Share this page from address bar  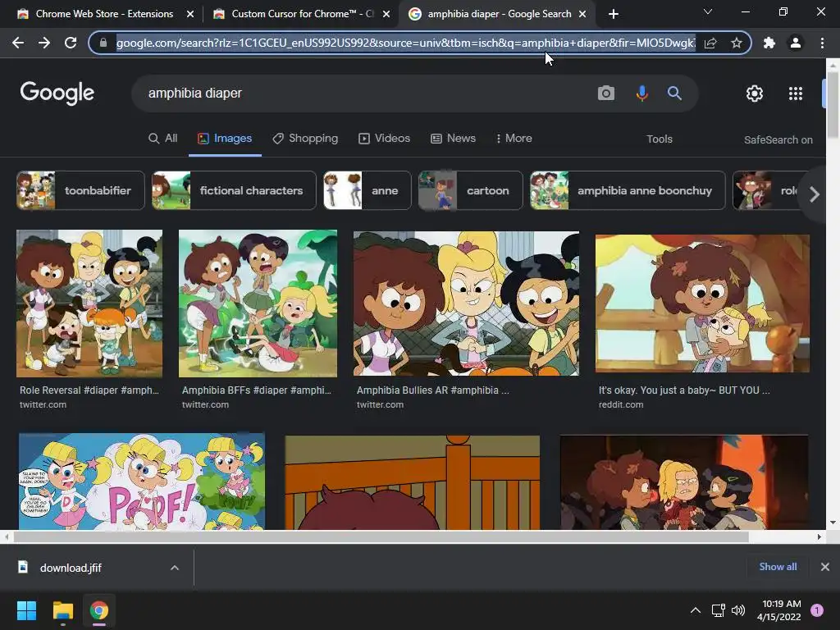710,43
